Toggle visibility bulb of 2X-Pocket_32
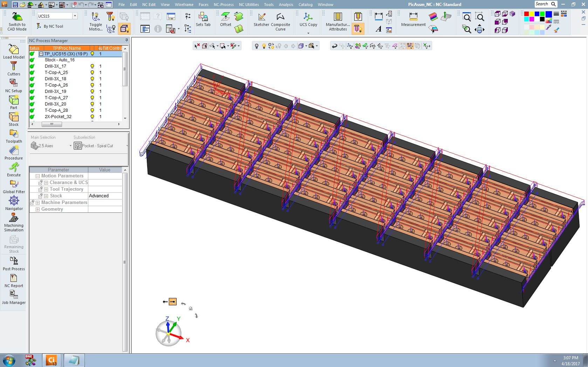Viewport: 588px width, 367px height. click(x=93, y=117)
